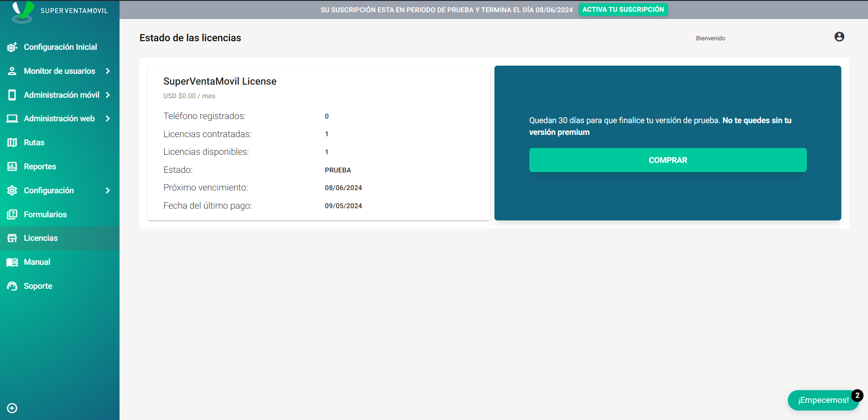868x420 pixels.
Task: Click the Administración móvil phone icon
Action: pyautogui.click(x=12, y=95)
